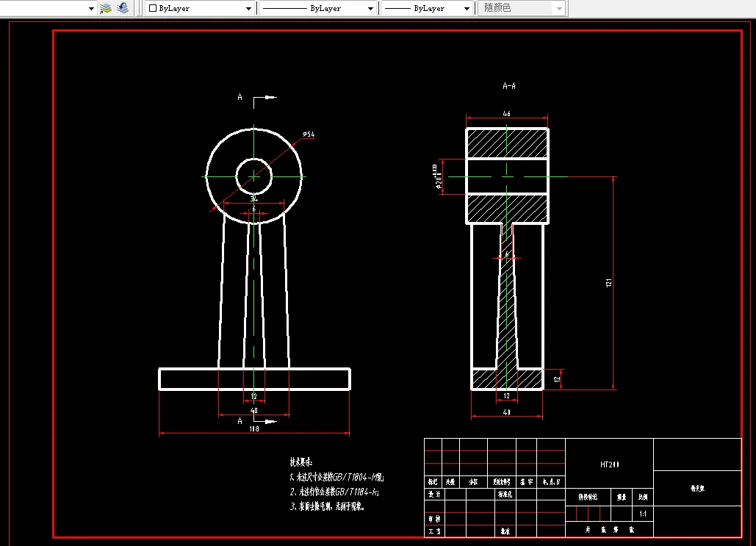The width and height of the screenshot is (756, 546).
Task: Select the 118 base length dimension text
Action: (254, 429)
